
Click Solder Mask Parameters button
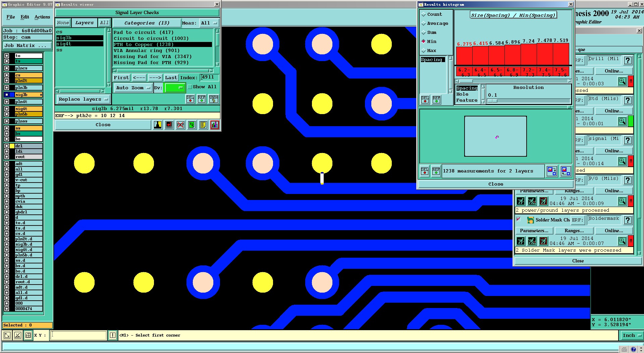coord(534,231)
